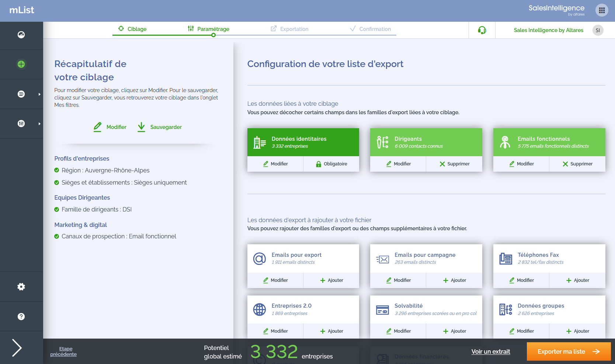This screenshot has width=615, height=364.
Task: Click the Profils d'entreprises heading
Action: tap(82, 158)
